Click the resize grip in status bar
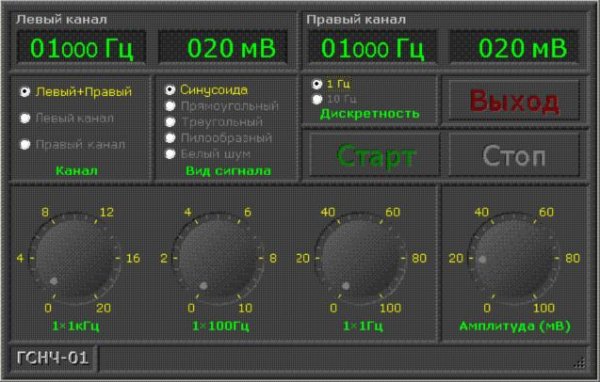Screen dimensions: 600x382 (580, 362)
